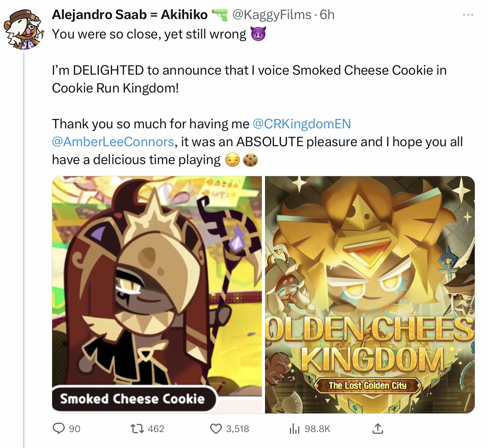Click The Lost Golden City banner text
Screen dimensions: 488x448
[368, 386]
